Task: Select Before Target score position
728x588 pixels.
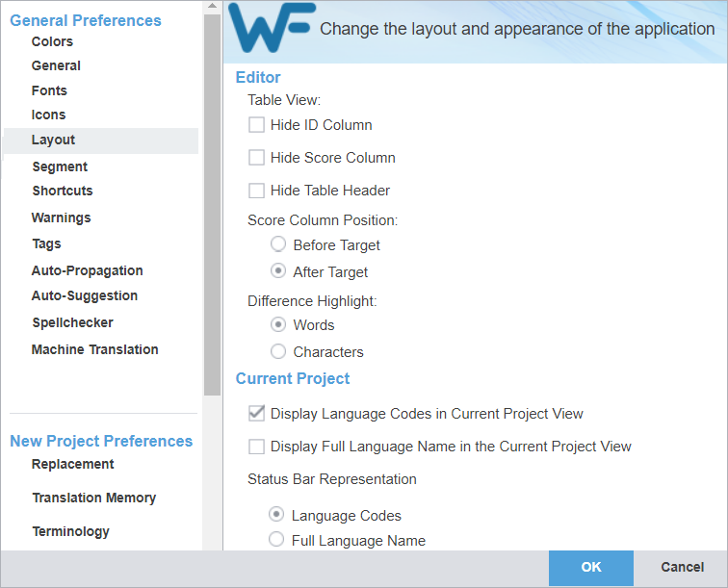Action: (278, 245)
